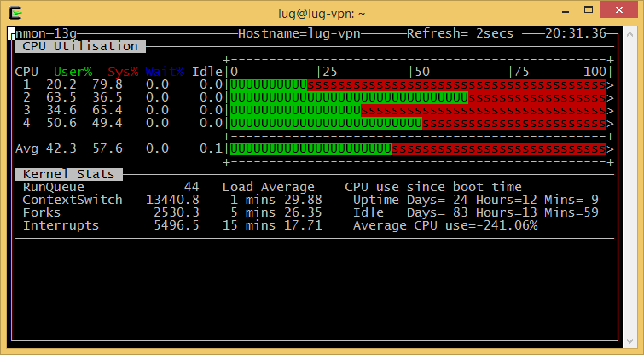Click the green portion of the Avg utilisation bar

[x=310, y=148]
